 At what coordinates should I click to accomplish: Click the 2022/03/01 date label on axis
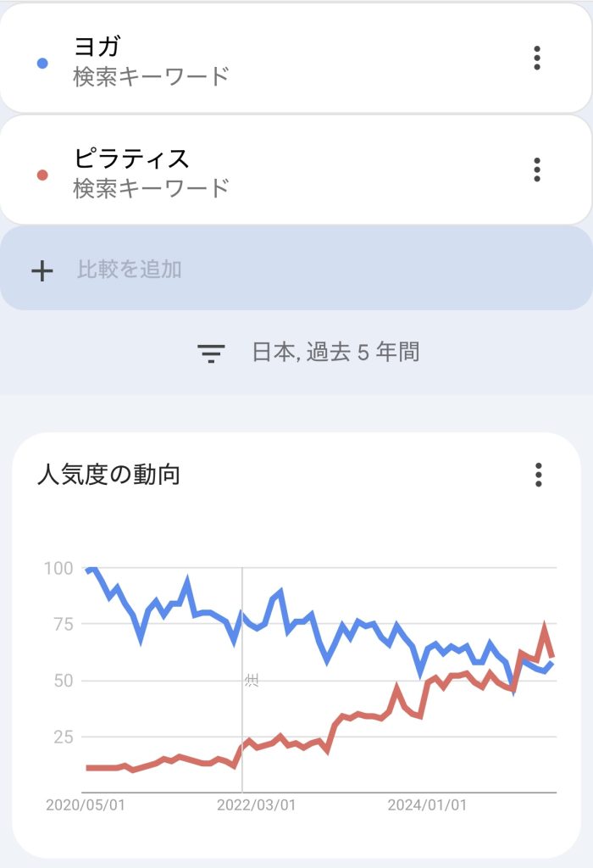pos(256,805)
